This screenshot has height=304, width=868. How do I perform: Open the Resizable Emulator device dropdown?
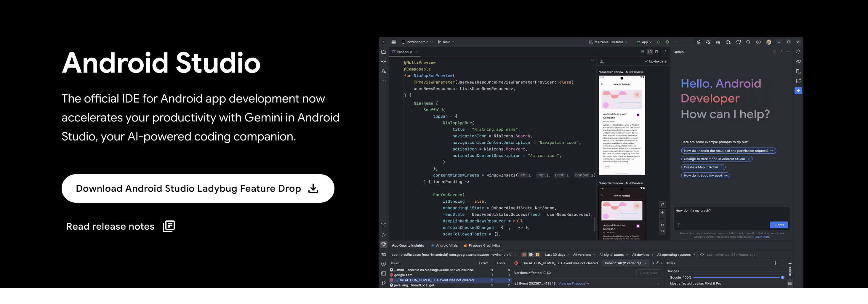pos(608,42)
